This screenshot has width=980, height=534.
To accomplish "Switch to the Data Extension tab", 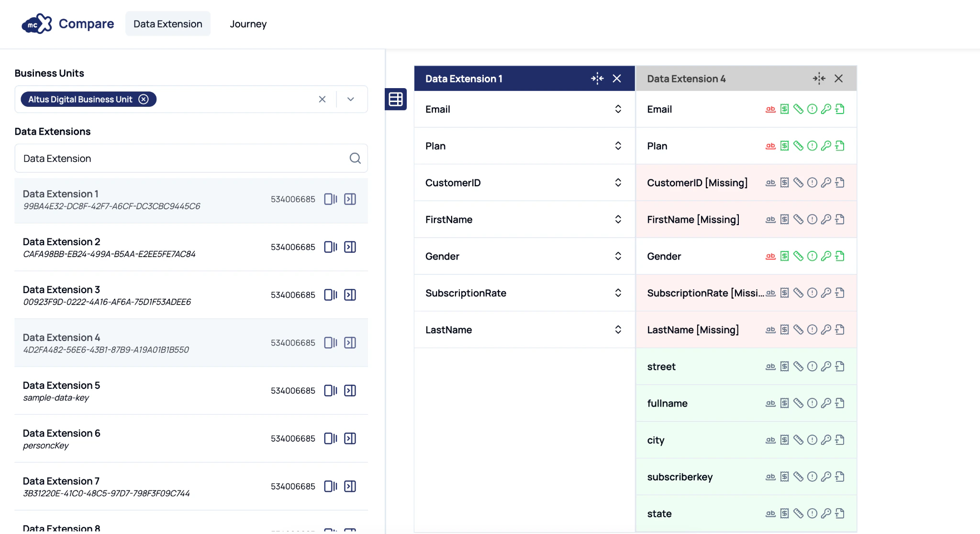I will pos(168,23).
